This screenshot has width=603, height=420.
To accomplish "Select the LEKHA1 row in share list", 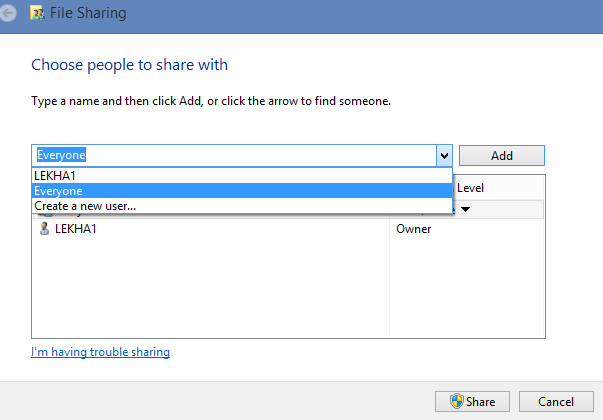I will tap(211, 229).
